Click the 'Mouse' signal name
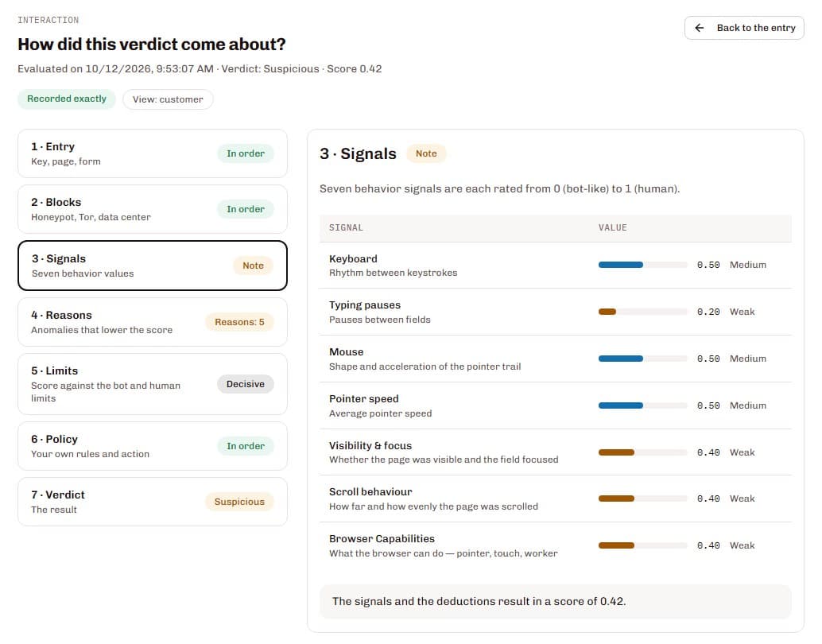 (x=346, y=352)
